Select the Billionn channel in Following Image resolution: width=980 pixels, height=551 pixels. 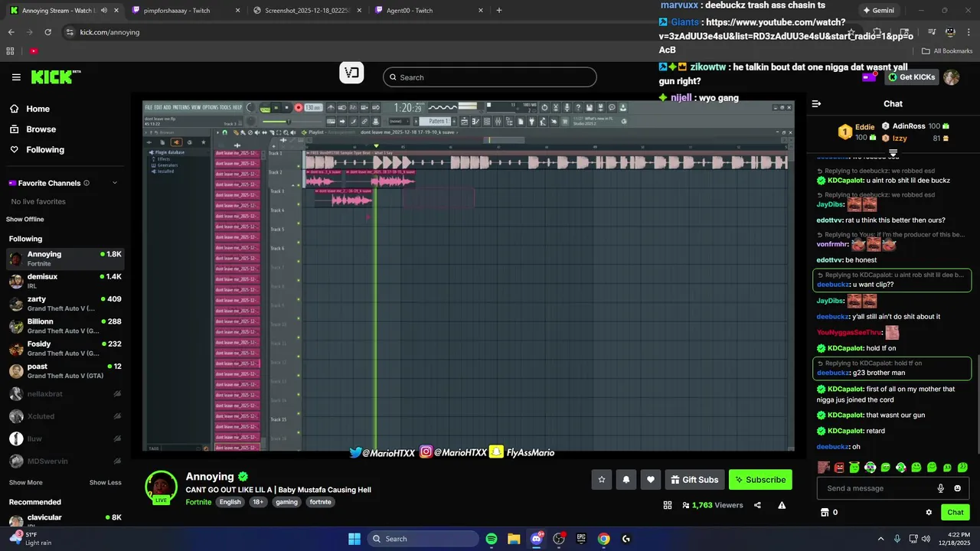point(65,326)
